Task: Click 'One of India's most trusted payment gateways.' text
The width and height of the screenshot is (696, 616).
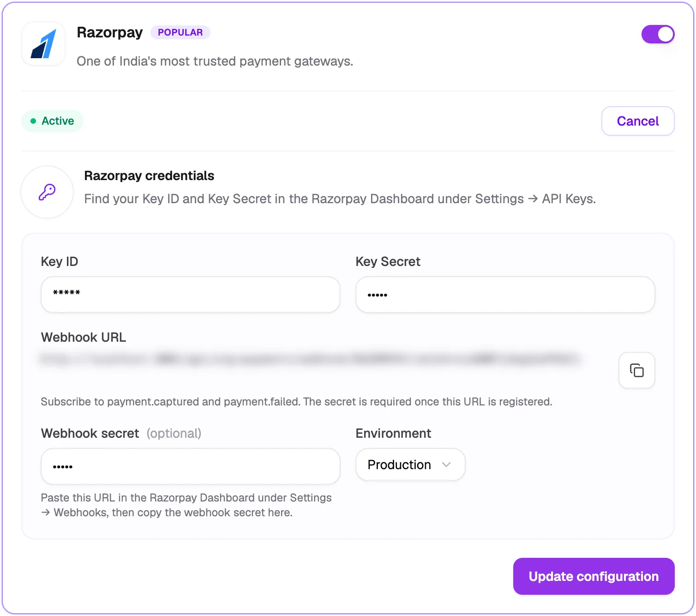Action: click(215, 61)
